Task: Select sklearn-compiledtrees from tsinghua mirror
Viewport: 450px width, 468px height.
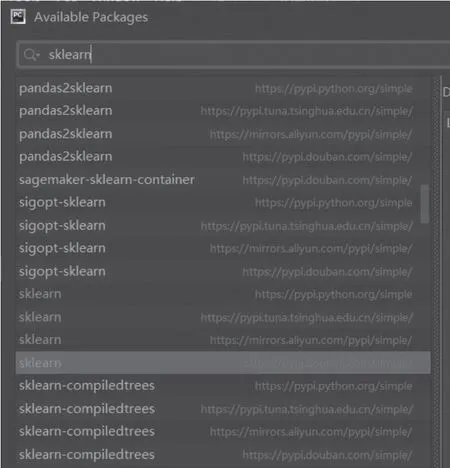Action: click(223, 409)
